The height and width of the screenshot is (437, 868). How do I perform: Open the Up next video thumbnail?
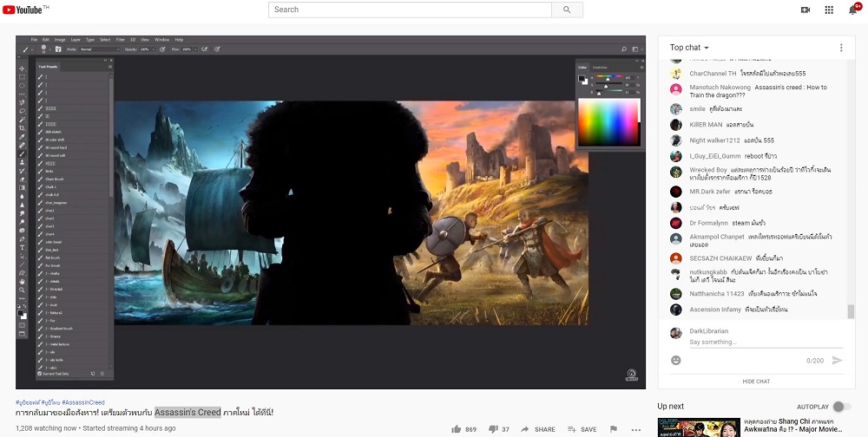coord(699,427)
